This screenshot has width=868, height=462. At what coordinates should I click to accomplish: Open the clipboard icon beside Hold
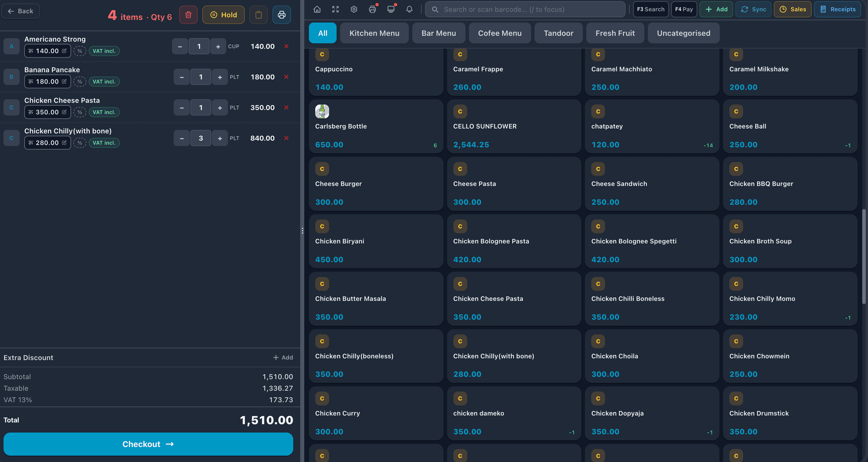tap(258, 15)
